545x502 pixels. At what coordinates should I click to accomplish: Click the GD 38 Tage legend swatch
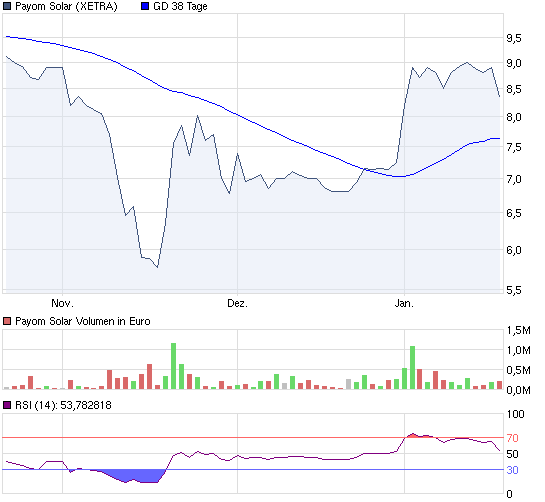pyautogui.click(x=145, y=6)
